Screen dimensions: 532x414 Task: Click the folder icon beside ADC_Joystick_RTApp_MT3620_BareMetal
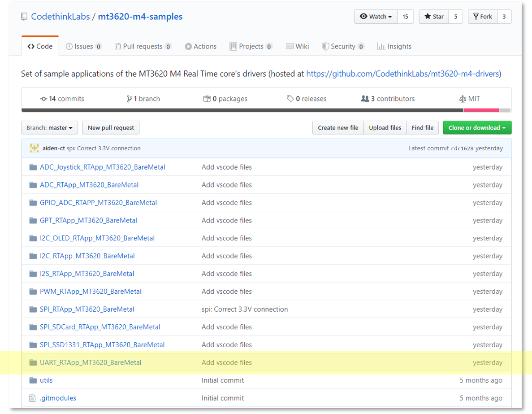pyautogui.click(x=33, y=167)
